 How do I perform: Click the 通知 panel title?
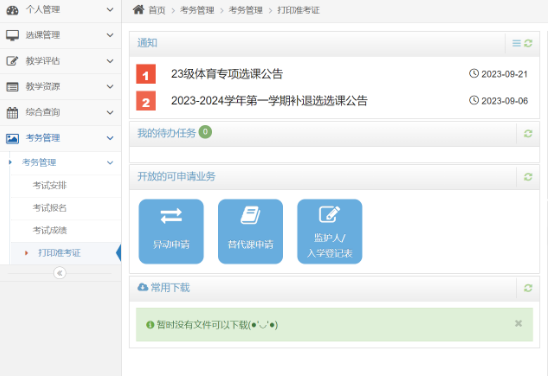point(147,43)
